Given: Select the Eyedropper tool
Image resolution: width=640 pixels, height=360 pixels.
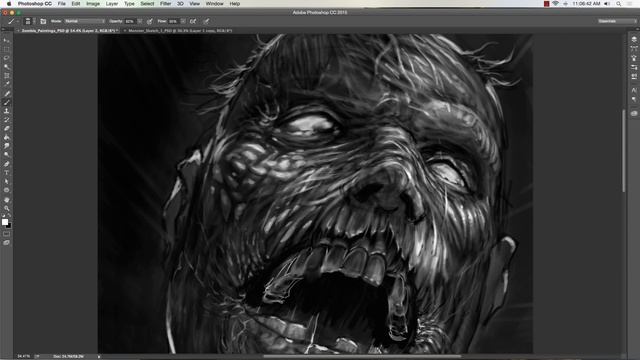Looking at the screenshot, I should (7, 84).
